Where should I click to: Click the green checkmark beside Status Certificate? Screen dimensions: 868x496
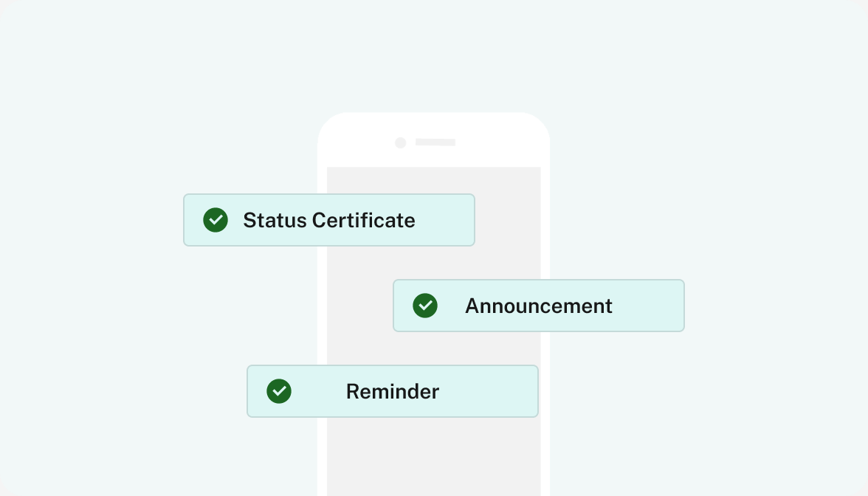216,220
